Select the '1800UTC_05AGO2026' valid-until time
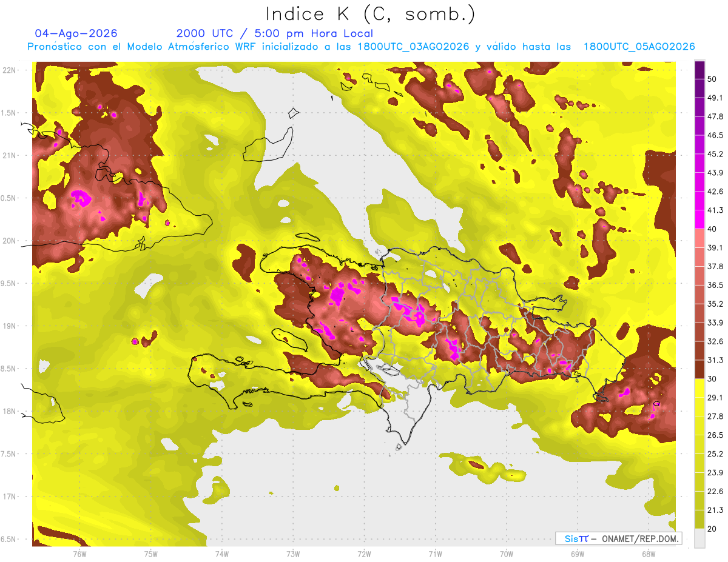Image resolution: width=728 pixels, height=562 pixels. (639, 47)
